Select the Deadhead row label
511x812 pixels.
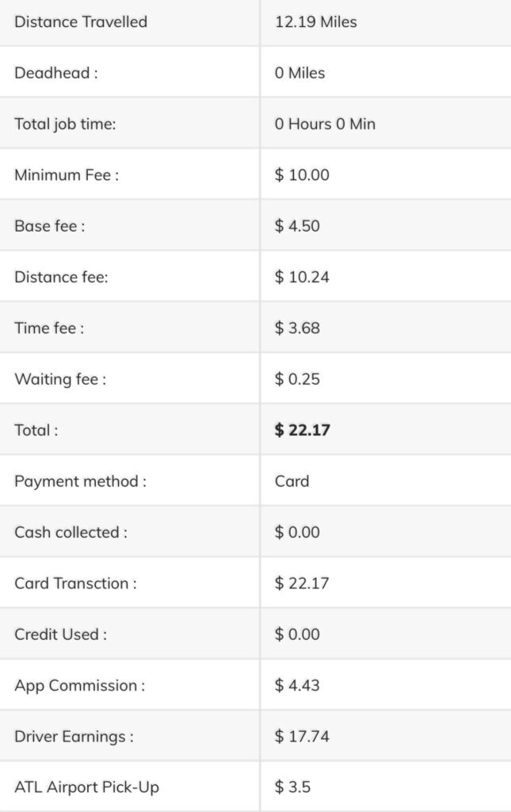(x=56, y=72)
